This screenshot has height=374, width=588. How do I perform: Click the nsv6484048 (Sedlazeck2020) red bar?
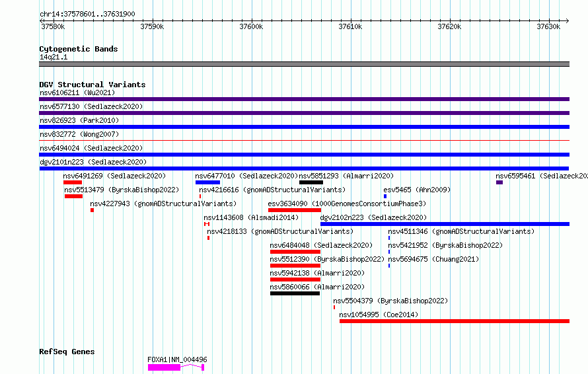click(x=295, y=252)
